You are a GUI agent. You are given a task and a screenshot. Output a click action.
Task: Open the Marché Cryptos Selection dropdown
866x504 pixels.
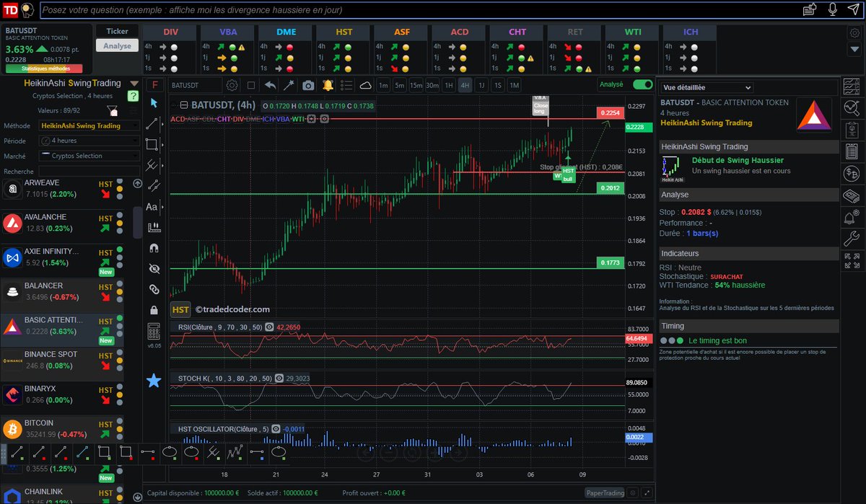(x=89, y=156)
